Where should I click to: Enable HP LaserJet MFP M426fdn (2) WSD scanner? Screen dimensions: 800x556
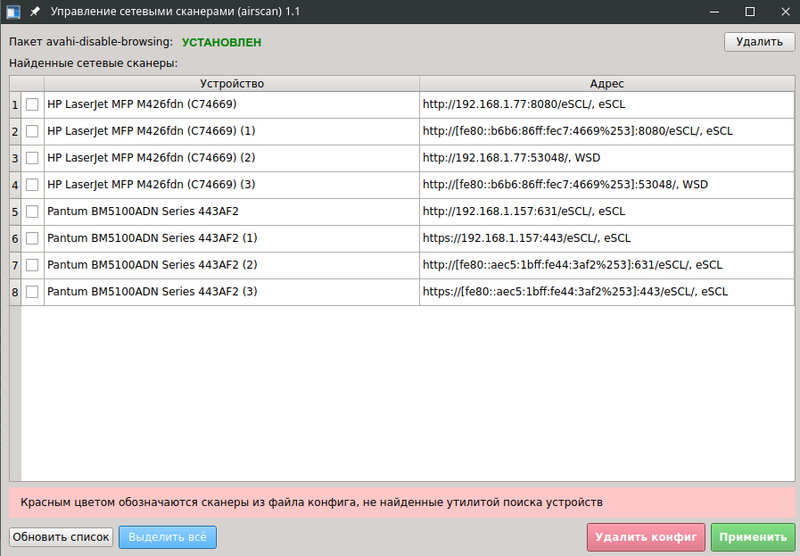click(x=32, y=158)
